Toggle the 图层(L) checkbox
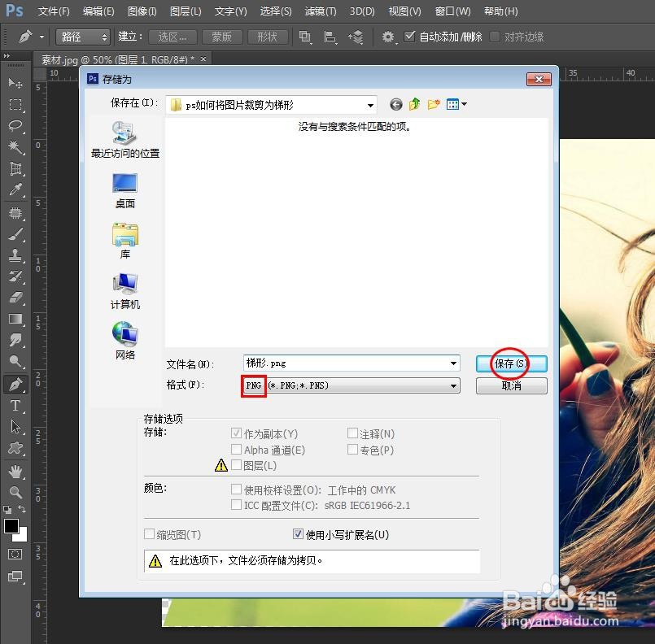Screen dimensions: 655x644 click(236, 464)
